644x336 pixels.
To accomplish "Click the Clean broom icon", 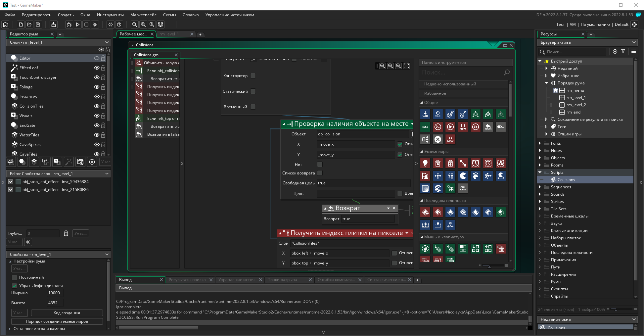I will [95, 24].
